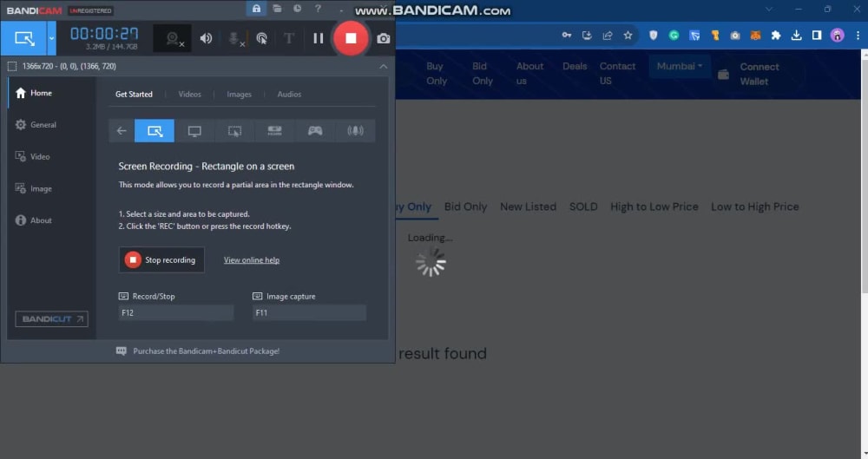Open About us in website navbar
Image resolution: width=868 pixels, height=459 pixels.
click(x=529, y=74)
